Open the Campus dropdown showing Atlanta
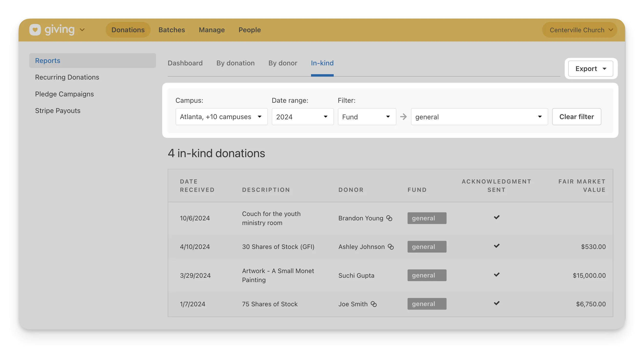Screen dimensions: 644x348 [x=221, y=117]
